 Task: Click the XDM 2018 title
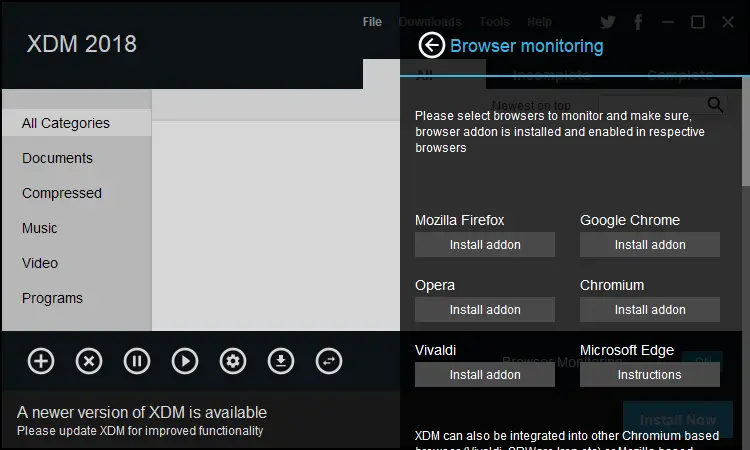(82, 44)
